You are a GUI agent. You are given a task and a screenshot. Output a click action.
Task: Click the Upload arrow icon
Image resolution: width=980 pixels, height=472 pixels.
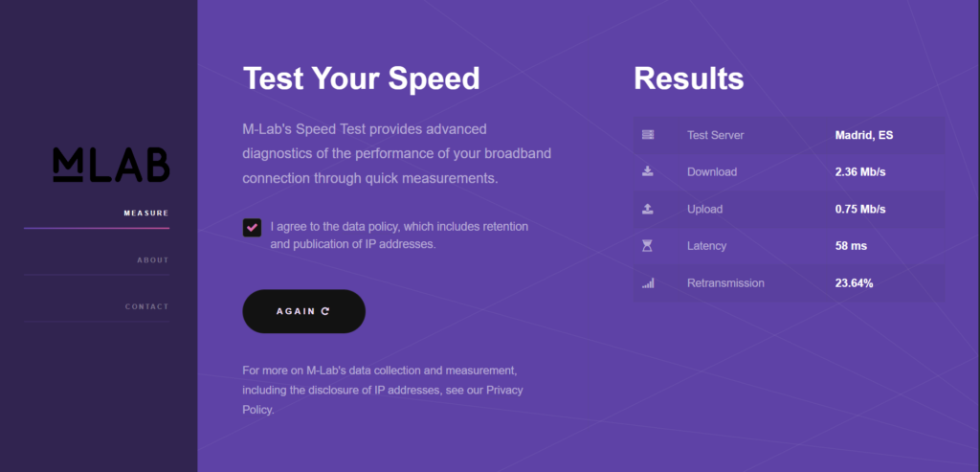point(648,209)
